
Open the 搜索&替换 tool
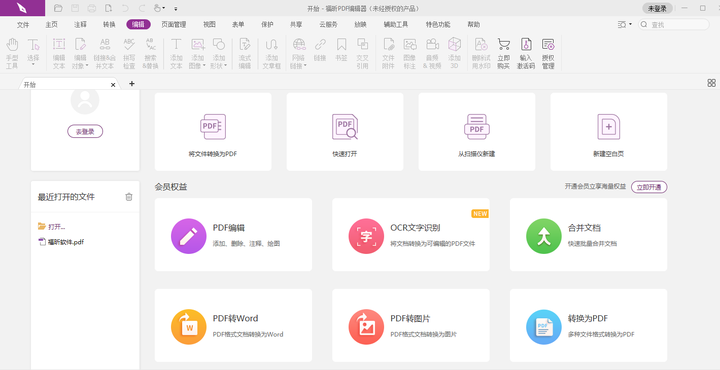(x=151, y=53)
